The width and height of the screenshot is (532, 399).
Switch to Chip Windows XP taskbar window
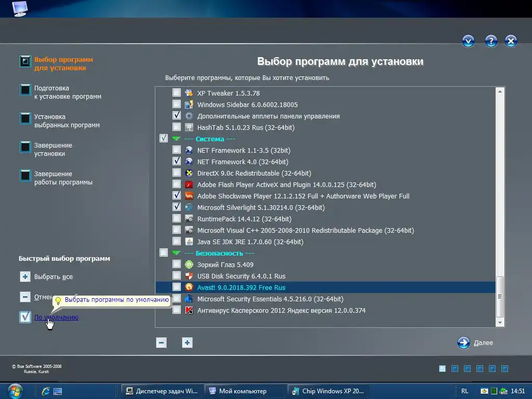(328, 391)
